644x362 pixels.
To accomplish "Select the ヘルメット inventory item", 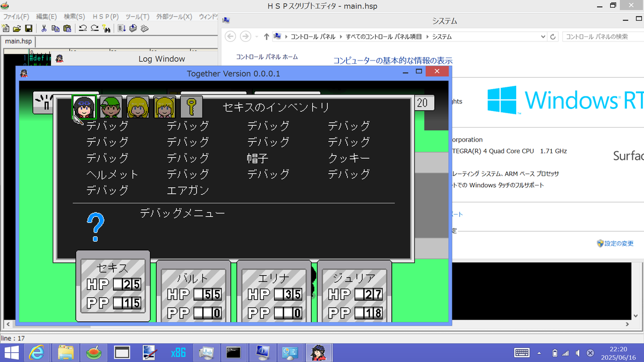I will point(112,174).
